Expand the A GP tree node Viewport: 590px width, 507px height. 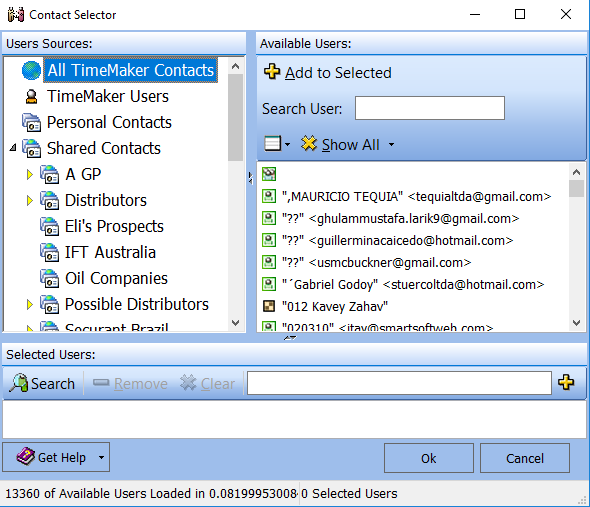pos(30,174)
